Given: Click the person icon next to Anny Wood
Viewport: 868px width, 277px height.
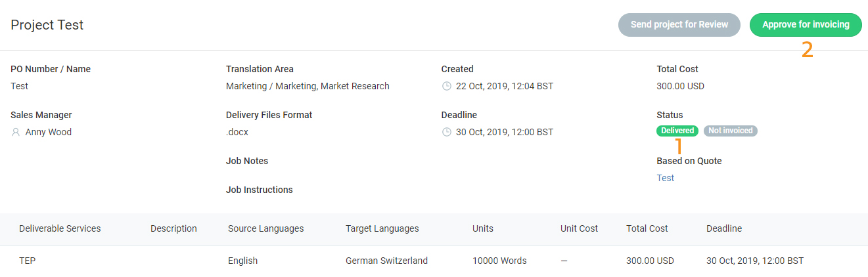Looking at the screenshot, I should click(x=16, y=132).
